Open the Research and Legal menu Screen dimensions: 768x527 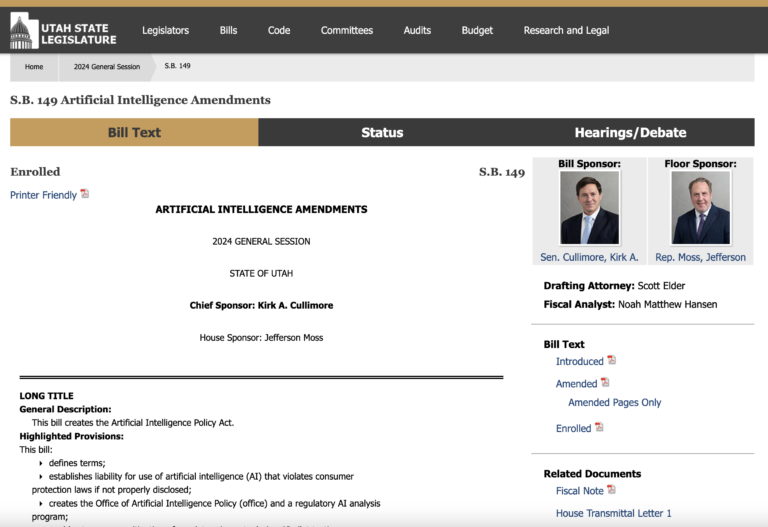click(x=566, y=30)
